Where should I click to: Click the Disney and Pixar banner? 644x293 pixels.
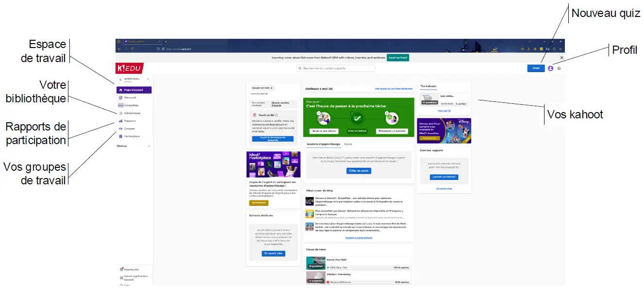pyautogui.click(x=444, y=131)
